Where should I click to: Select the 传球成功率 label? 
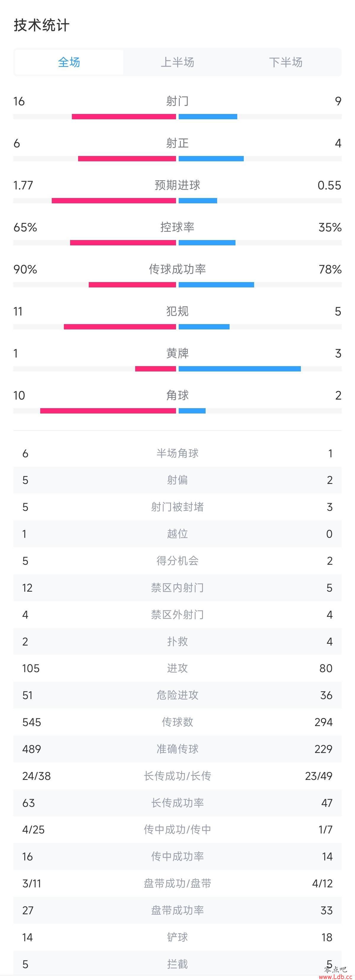[x=177, y=269]
